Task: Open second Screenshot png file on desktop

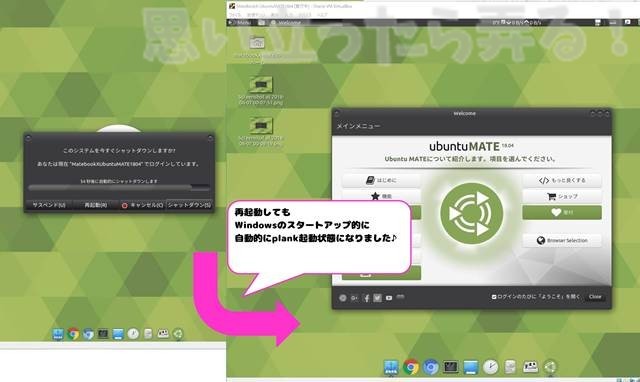Action: [x=260, y=125]
